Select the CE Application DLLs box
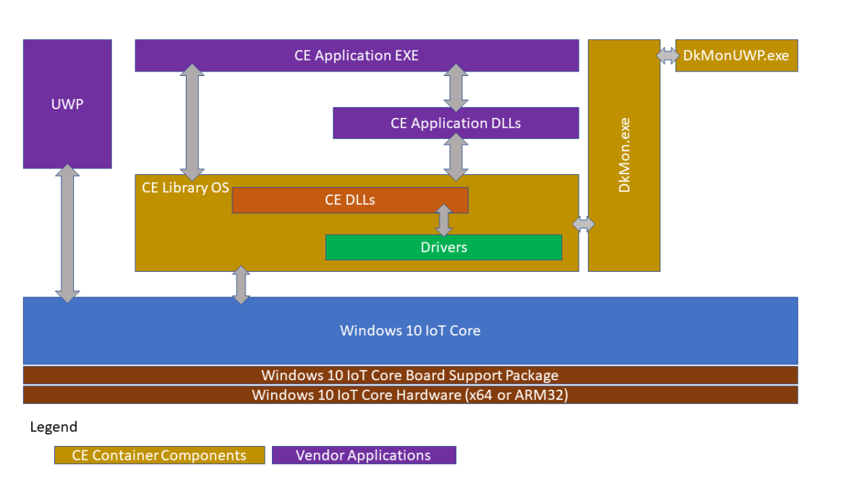The height and width of the screenshot is (488, 868). [x=455, y=123]
